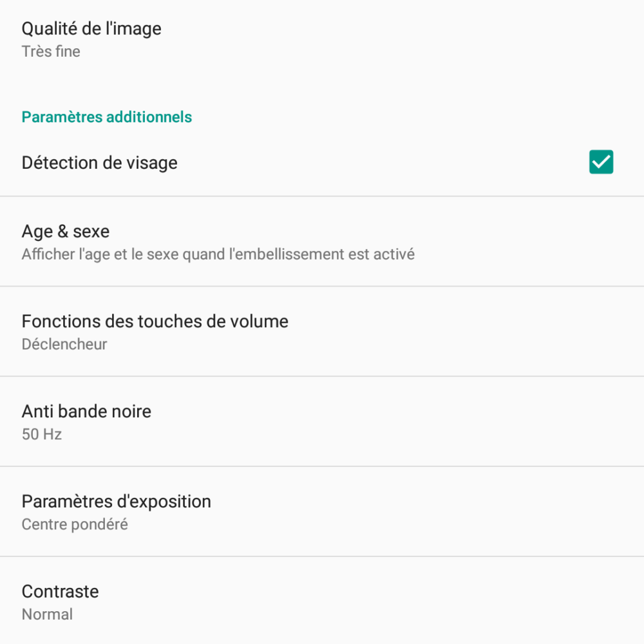Tap the Centre pondéré value

click(x=75, y=524)
